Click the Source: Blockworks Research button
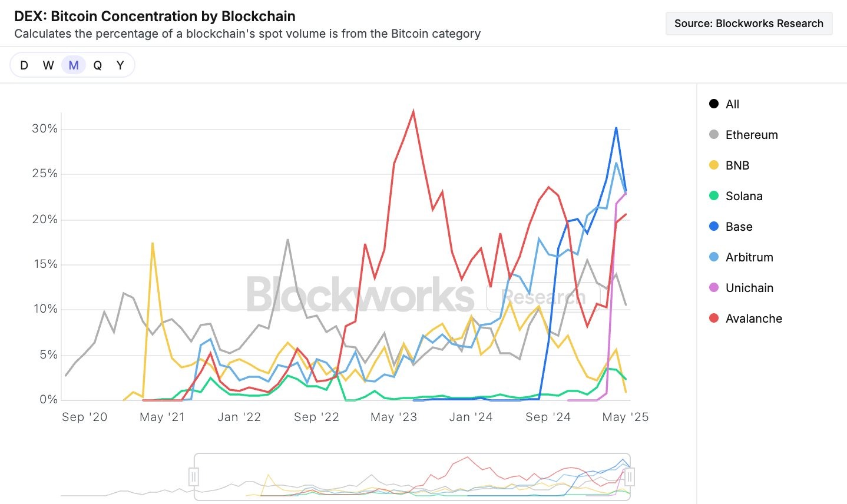 [x=749, y=24]
